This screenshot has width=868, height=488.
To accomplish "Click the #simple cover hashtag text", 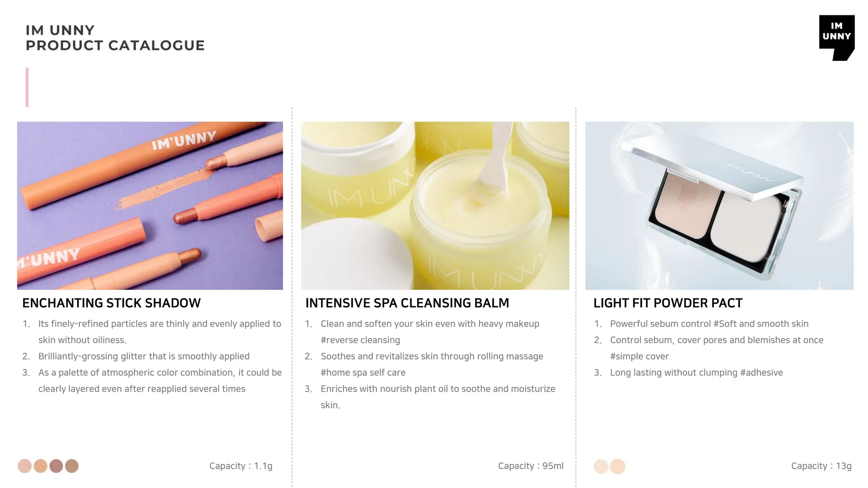I will [639, 356].
